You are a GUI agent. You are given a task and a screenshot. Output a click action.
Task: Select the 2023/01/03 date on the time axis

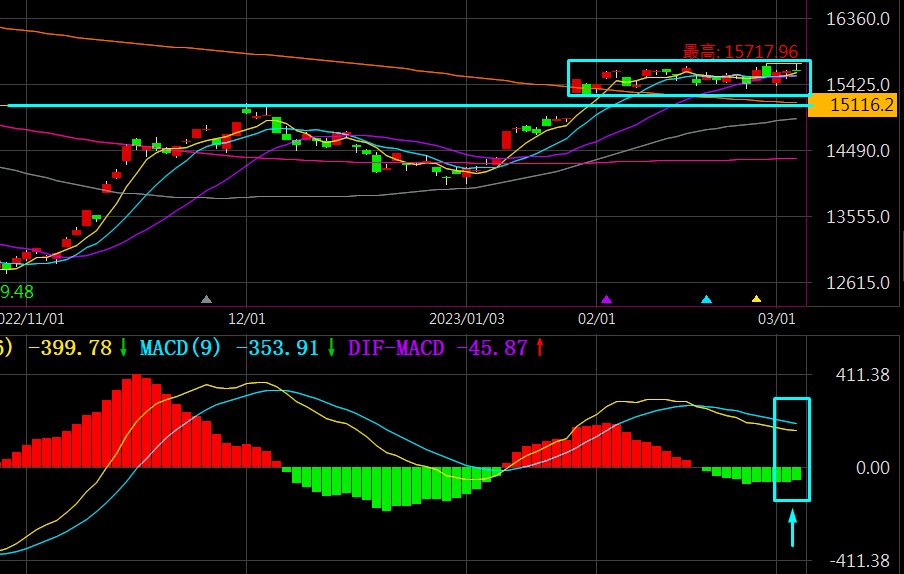467,318
